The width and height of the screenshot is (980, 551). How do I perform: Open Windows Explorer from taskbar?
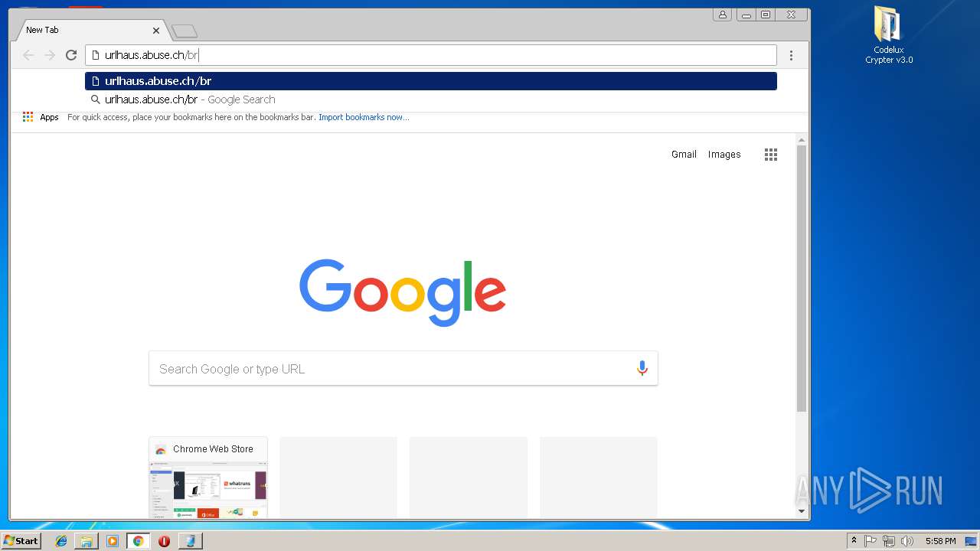pos(87,541)
